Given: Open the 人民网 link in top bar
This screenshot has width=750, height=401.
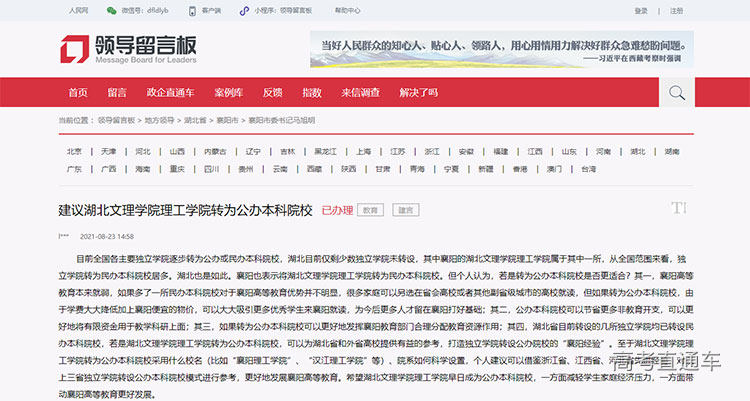Looking at the screenshot, I should coord(78,10).
